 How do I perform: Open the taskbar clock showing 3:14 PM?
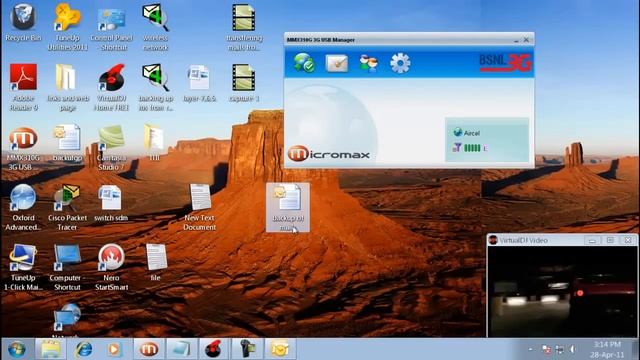coord(608,349)
